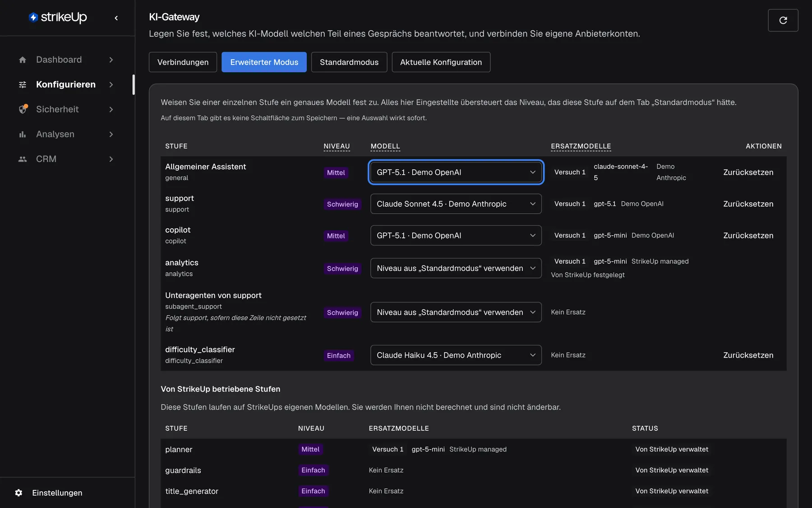
Task: Open the model dropdown for analytics row
Action: pos(456,268)
